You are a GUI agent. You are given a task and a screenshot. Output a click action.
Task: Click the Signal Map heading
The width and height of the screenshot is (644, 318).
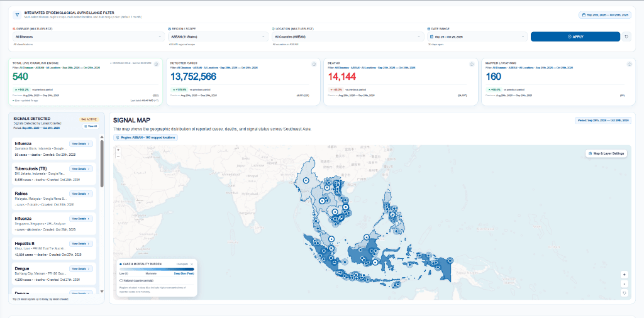pyautogui.click(x=131, y=120)
